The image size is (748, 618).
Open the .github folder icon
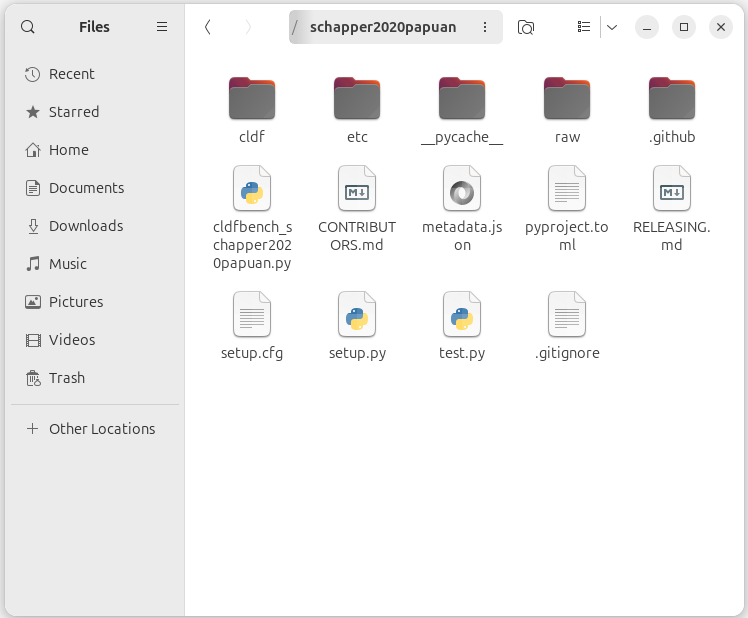(672, 98)
